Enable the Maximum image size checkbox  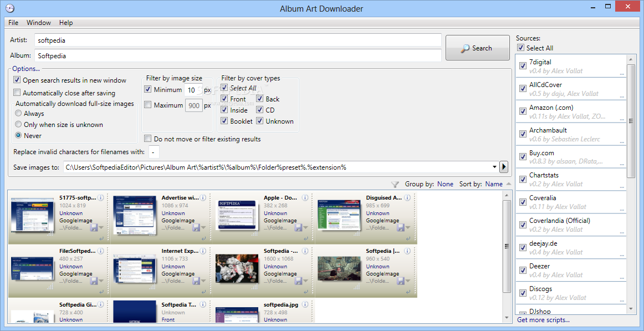click(x=148, y=105)
